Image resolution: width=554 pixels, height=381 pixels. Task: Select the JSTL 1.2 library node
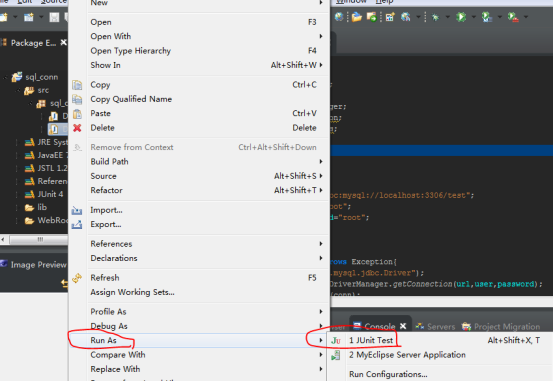[46, 168]
